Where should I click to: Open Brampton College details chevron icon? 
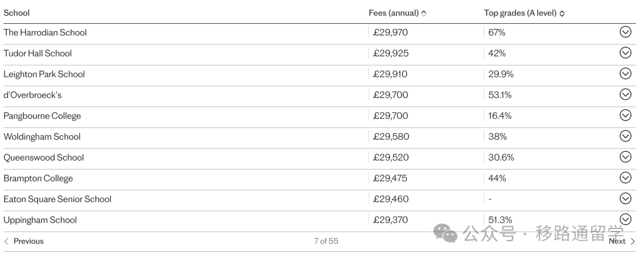coord(625,178)
